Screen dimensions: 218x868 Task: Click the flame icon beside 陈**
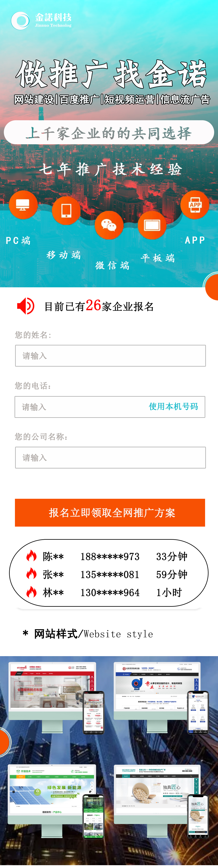[x=32, y=556]
